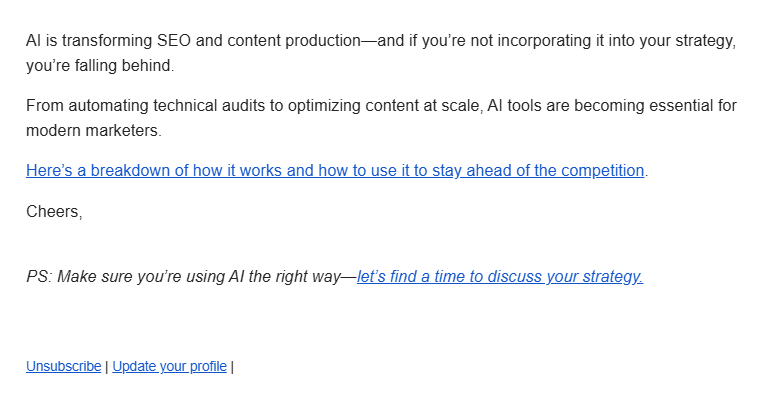Click the 'optimizing content at scale' phrase
Screen dimensions: 780x397
(x=386, y=106)
